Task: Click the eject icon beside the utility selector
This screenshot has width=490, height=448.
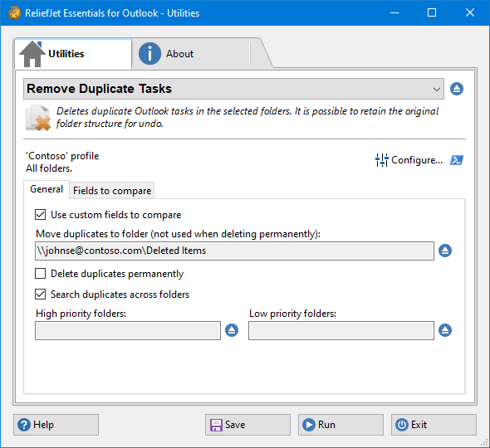Action: 457,89
